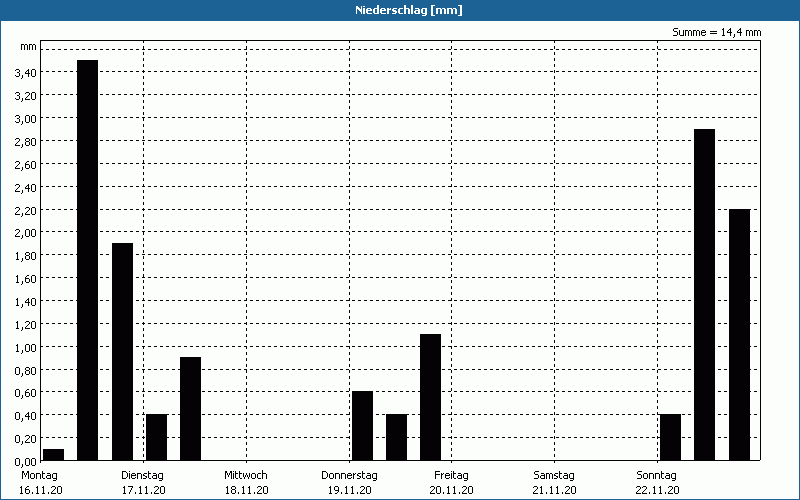Viewport: 800px width, 500px height.
Task: Click Thursday's 0,40 mm bar
Action: click(396, 437)
